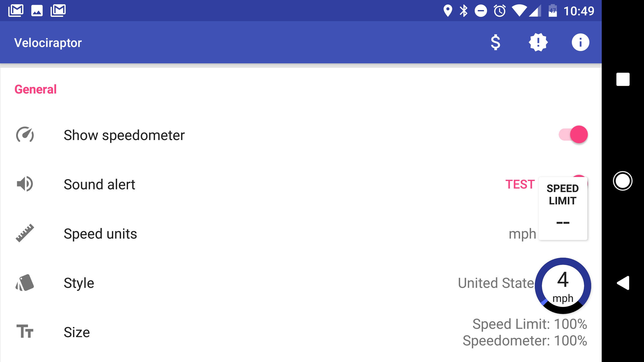Select the Sound alert row label
The image size is (644, 362).
click(x=99, y=185)
